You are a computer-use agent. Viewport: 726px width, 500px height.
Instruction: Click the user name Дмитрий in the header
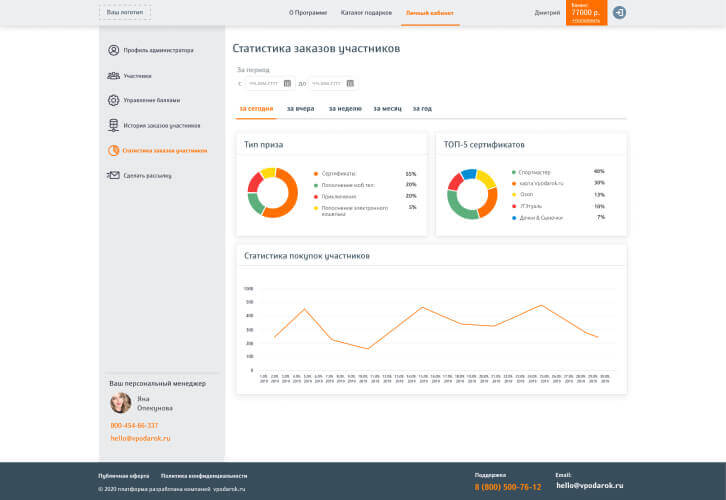547,12
